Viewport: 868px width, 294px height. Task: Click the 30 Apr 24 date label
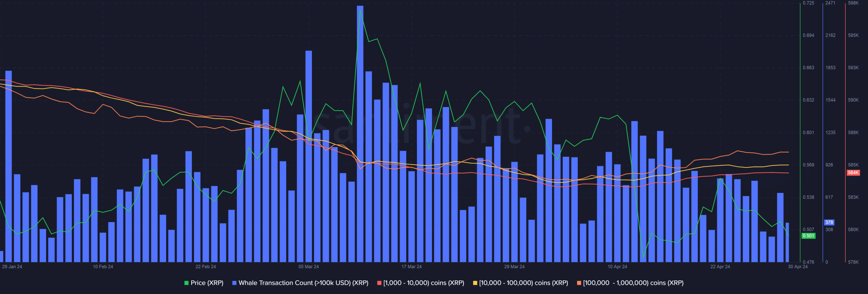798,267
